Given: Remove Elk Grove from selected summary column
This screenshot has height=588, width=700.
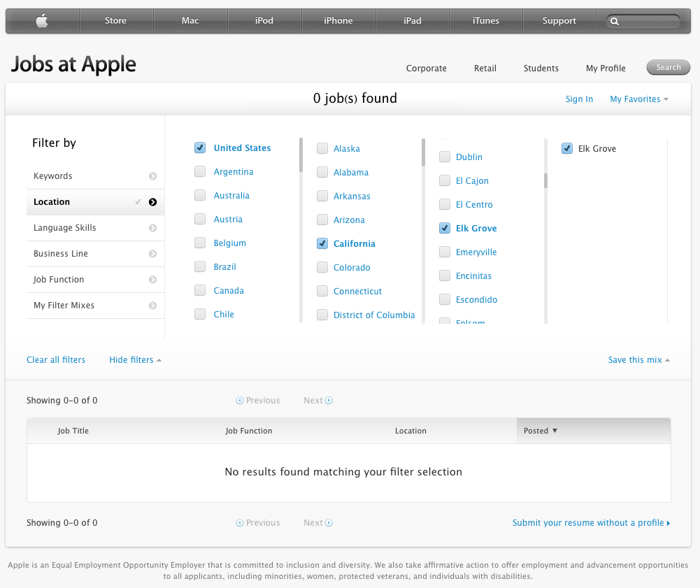Looking at the screenshot, I should coord(567,148).
